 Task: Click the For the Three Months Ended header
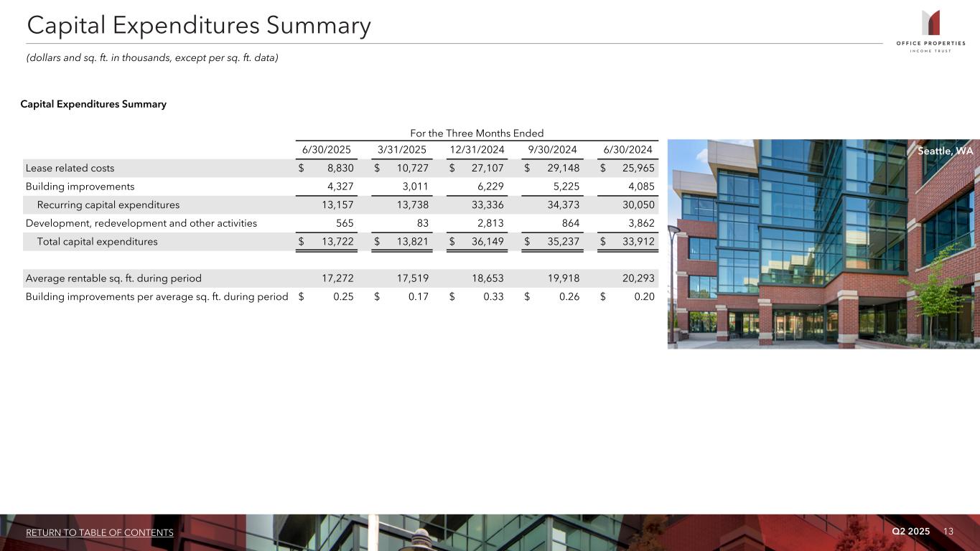477,133
